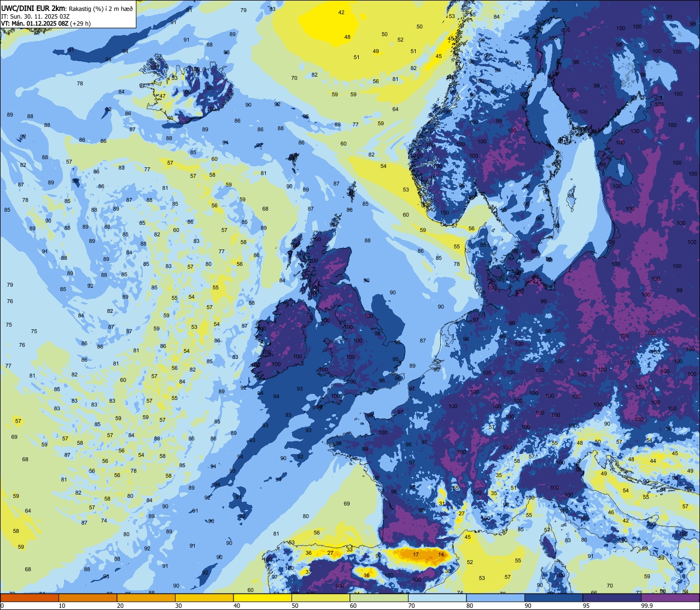Click the '31' value in southern France
This screenshot has width=700, height=610.
tap(441, 503)
